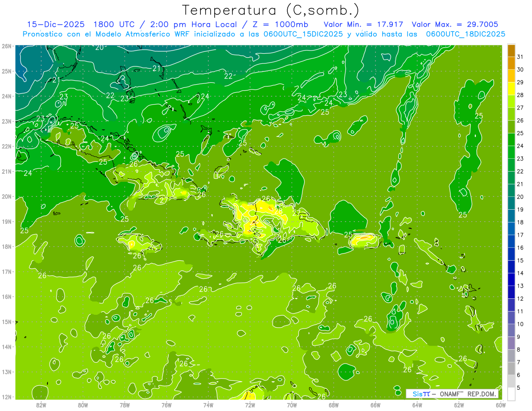Click the 74W longitude axis label
This screenshot has width=532, height=411.
208,404
